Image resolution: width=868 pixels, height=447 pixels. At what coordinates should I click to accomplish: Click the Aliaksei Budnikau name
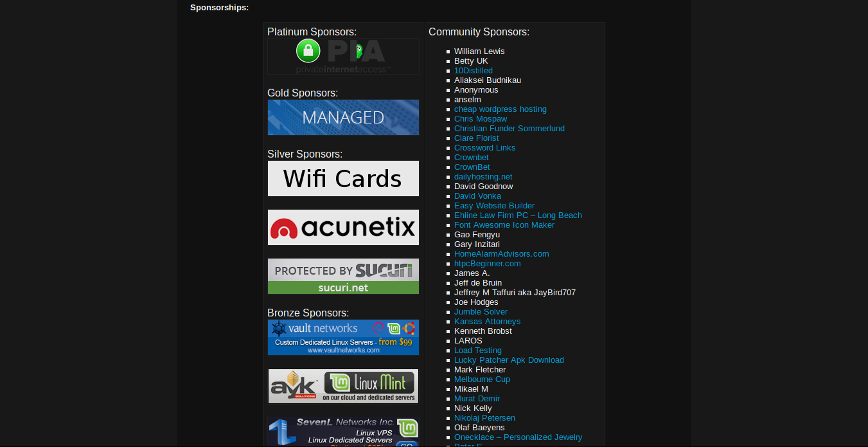[x=488, y=80]
